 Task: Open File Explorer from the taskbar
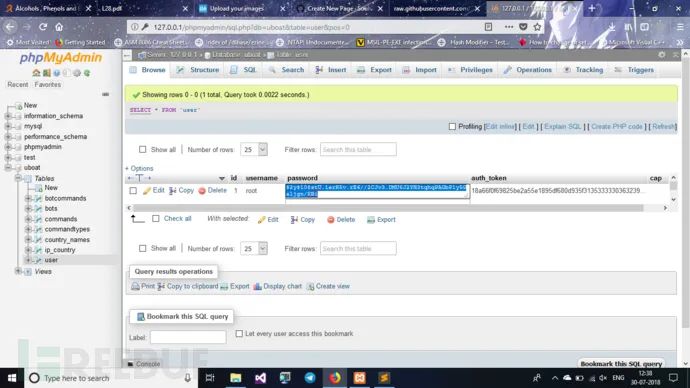pos(235,378)
